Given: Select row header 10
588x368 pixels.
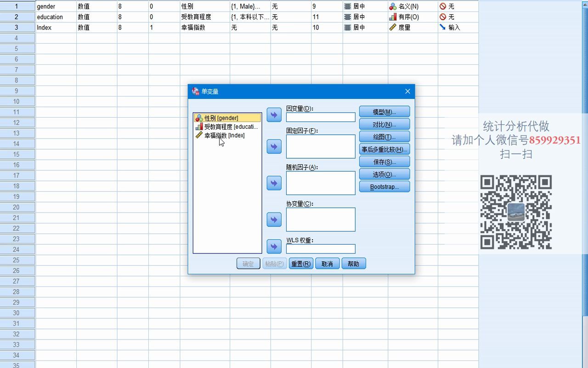Looking at the screenshot, I should pyautogui.click(x=17, y=102).
